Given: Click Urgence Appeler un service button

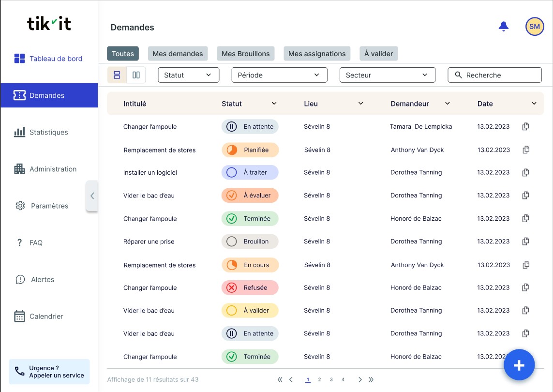Looking at the screenshot, I should point(49,372).
